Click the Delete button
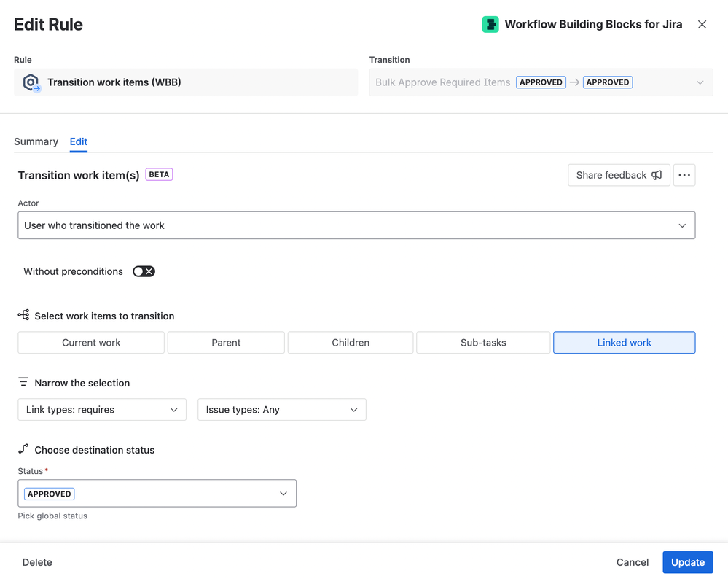 37,562
